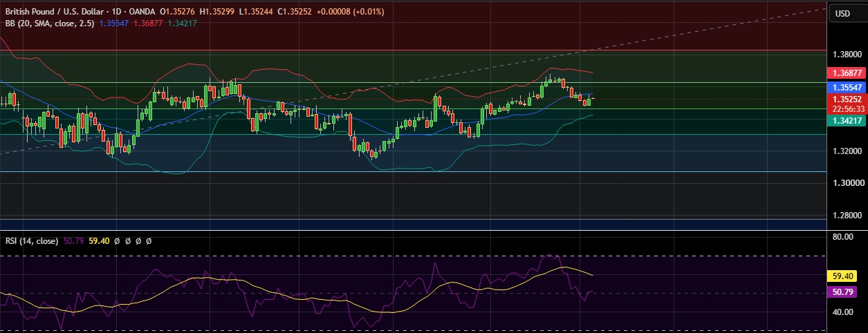Click the red 1.36877 upper band price tag
The image size is (868, 333).
pyautogui.click(x=847, y=73)
